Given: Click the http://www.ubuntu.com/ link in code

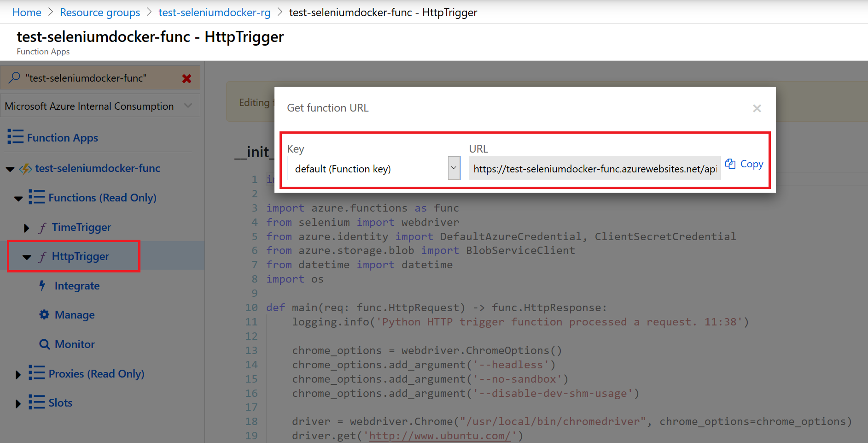Looking at the screenshot, I should coord(440,436).
